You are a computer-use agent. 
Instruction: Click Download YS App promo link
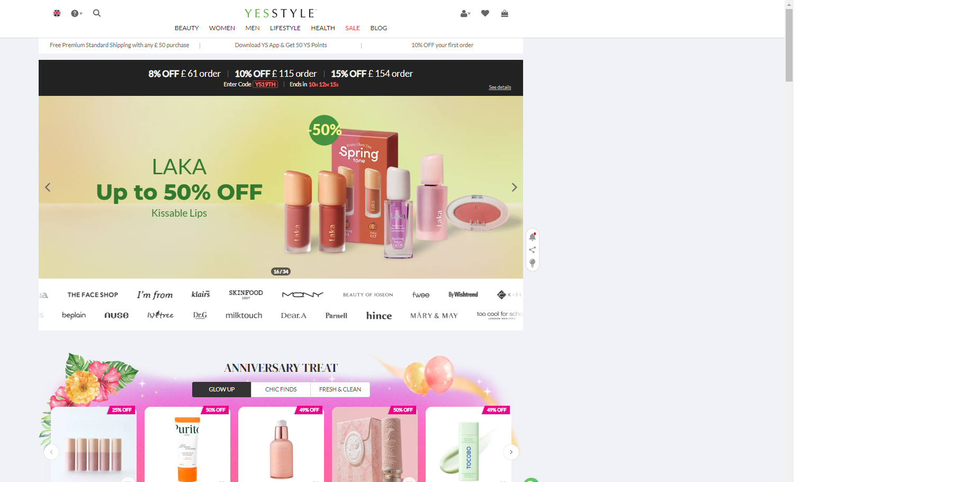(281, 45)
